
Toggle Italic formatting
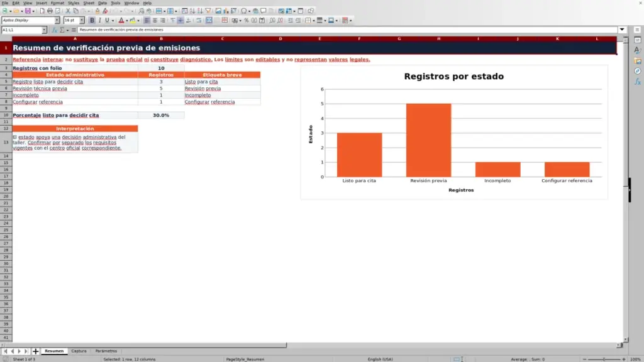[99, 21]
